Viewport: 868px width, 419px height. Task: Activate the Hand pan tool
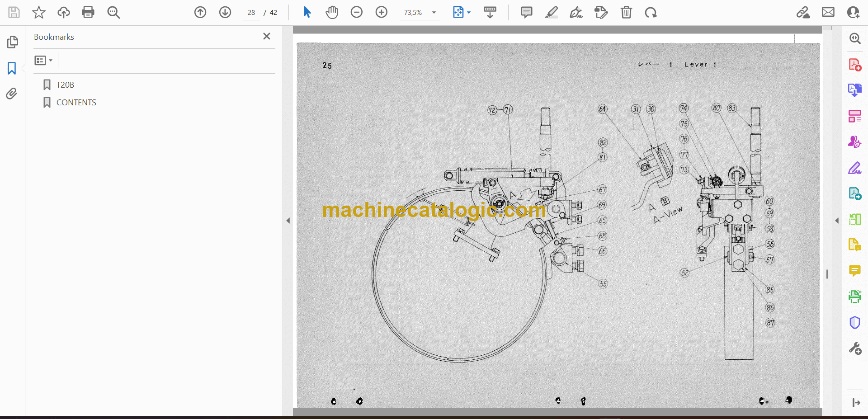pos(332,12)
